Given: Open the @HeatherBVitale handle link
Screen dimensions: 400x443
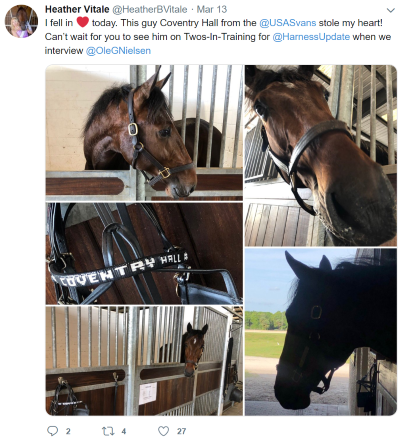Looking at the screenshot, I should (x=150, y=9).
